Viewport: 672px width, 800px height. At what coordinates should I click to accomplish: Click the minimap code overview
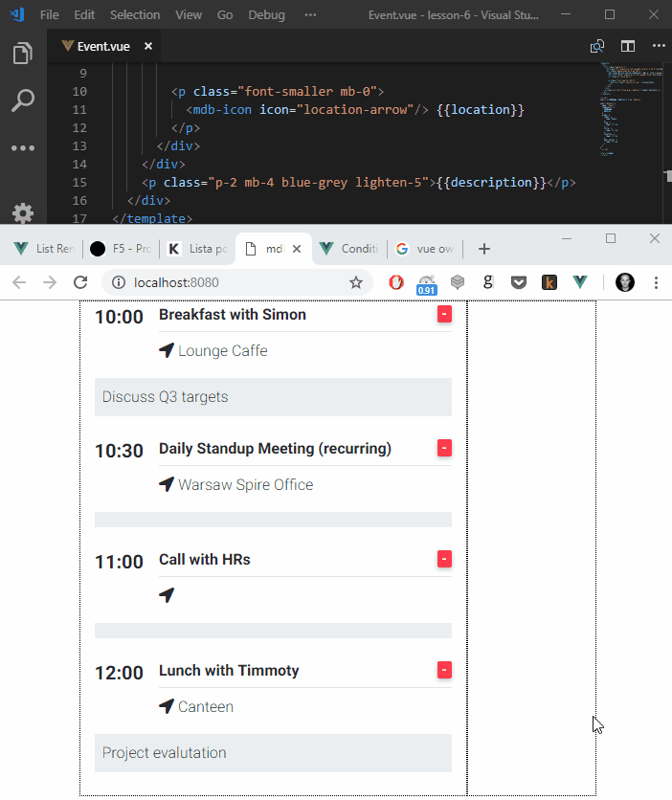coord(631,109)
